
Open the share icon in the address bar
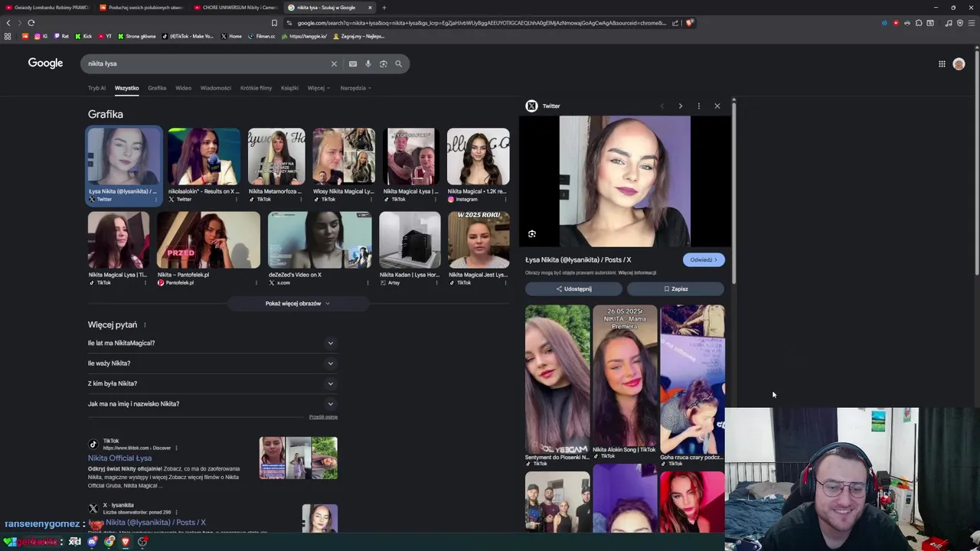(x=675, y=23)
